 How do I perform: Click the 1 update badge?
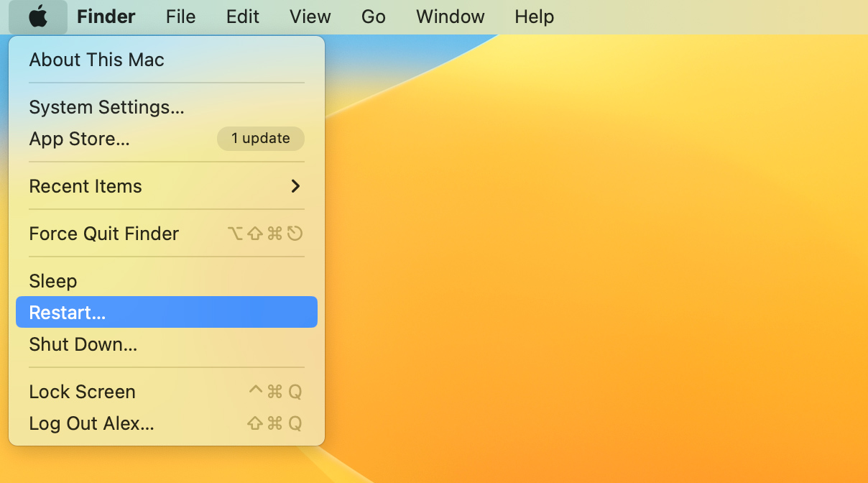tap(261, 139)
